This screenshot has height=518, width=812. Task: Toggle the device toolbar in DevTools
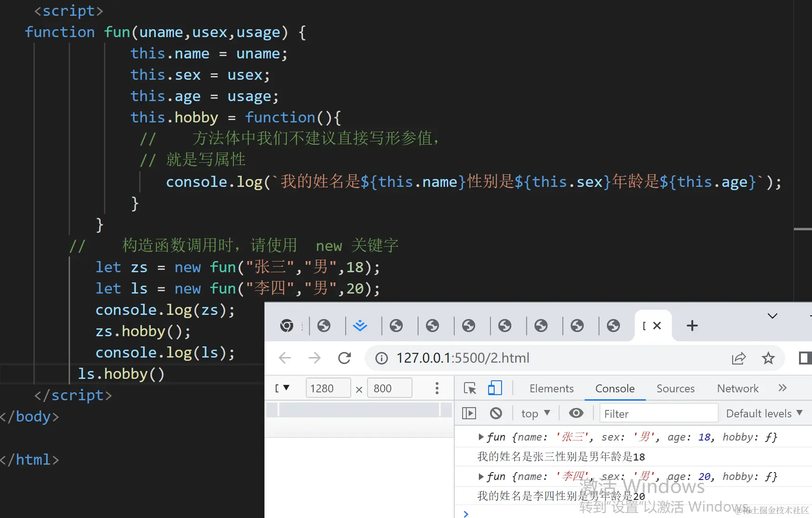click(x=495, y=388)
